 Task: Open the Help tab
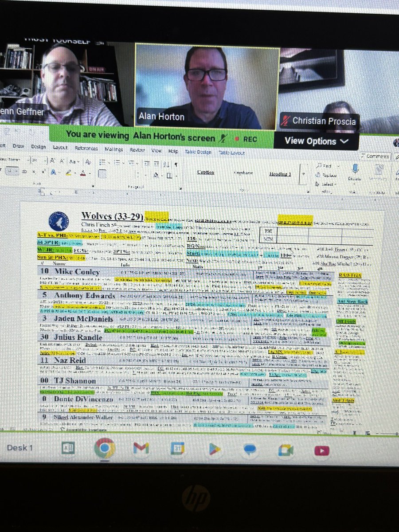click(x=173, y=151)
